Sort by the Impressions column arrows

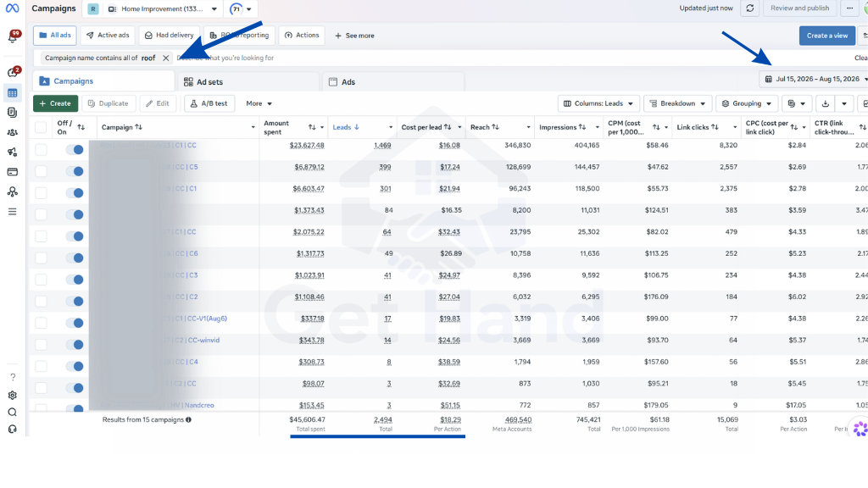(x=581, y=127)
